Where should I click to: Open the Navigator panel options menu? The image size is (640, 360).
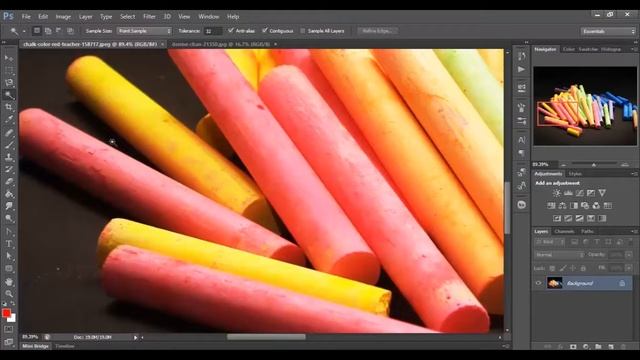click(633, 49)
